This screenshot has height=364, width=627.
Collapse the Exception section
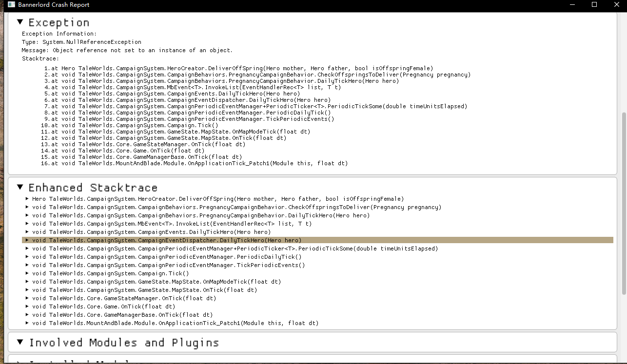click(x=20, y=22)
